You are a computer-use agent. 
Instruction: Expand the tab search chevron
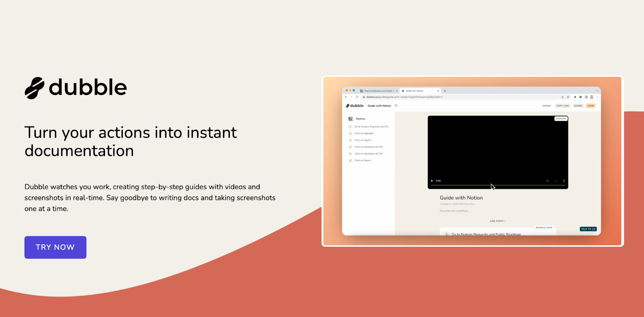coord(597,91)
